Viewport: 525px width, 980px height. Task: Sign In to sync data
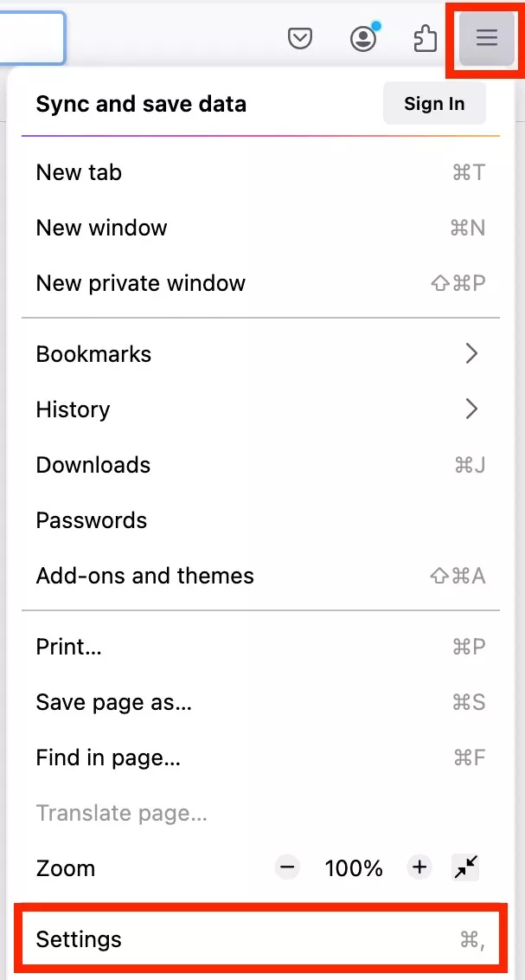tap(434, 104)
